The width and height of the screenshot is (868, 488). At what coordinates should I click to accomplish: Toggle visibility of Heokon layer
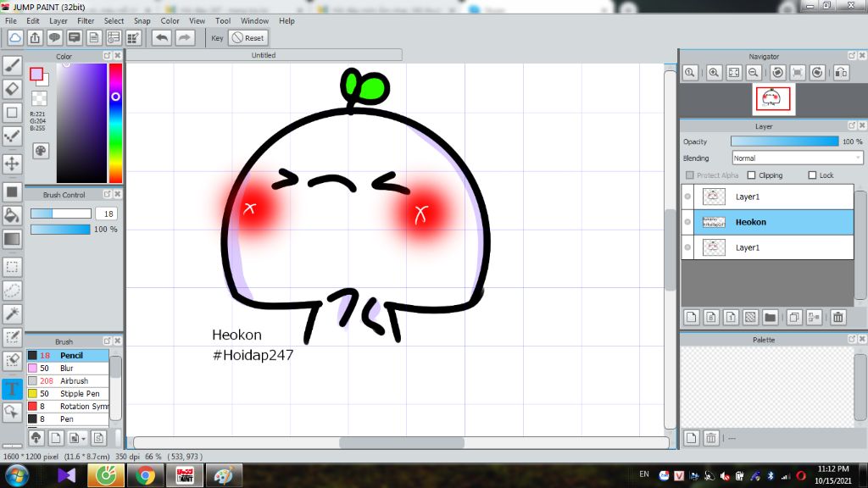[x=687, y=222]
